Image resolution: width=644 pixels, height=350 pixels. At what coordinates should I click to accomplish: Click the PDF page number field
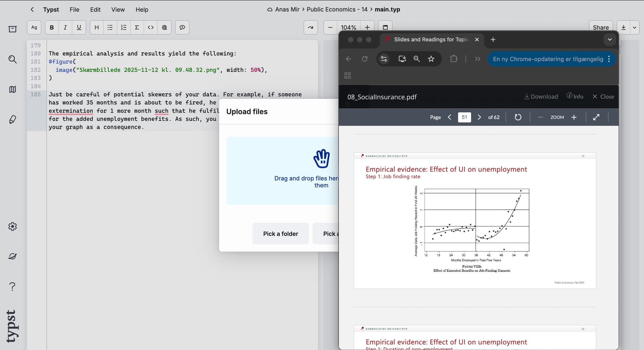point(464,117)
